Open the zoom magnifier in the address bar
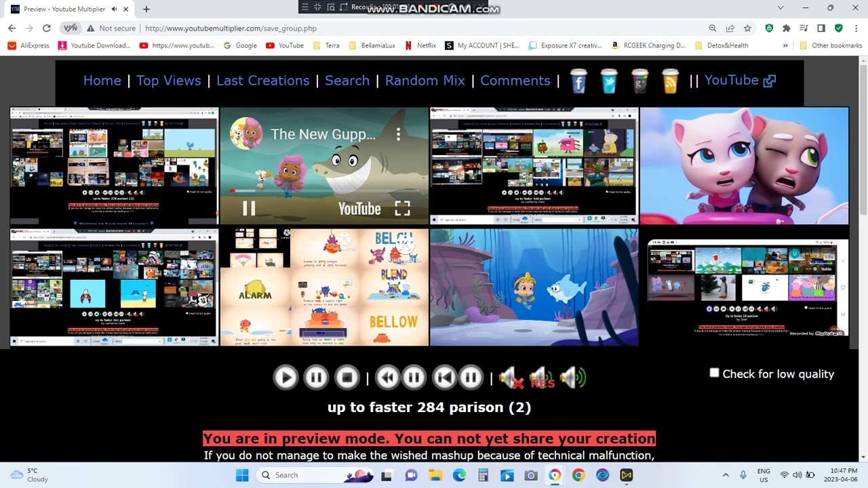The image size is (868, 488). pos(713,28)
